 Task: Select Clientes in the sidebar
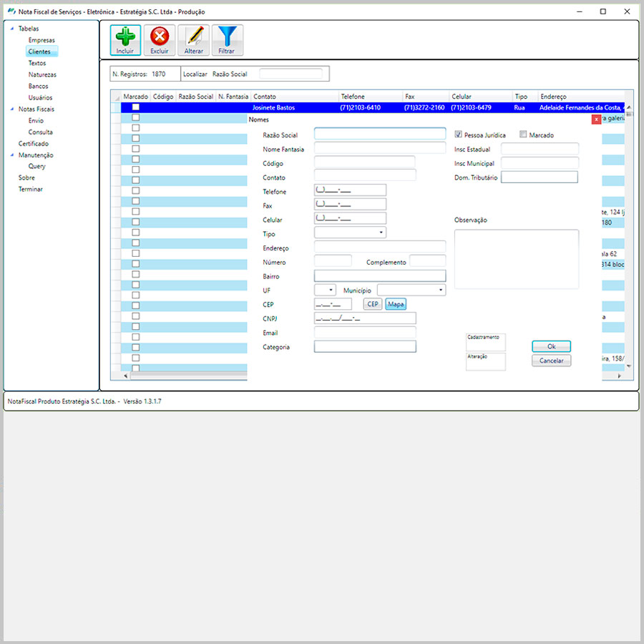[x=39, y=52]
